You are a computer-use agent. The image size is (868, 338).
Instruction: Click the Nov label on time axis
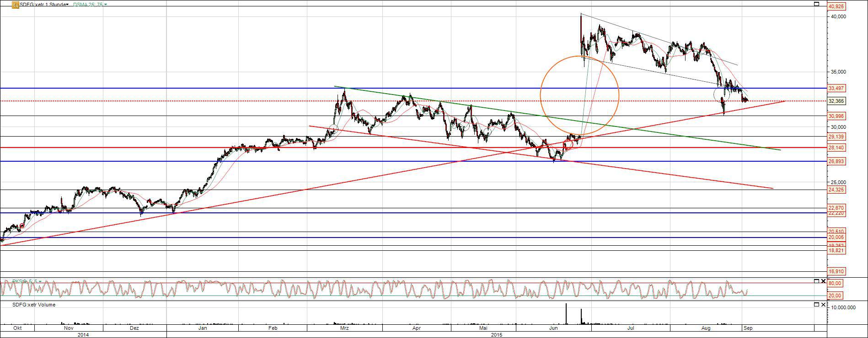pyautogui.click(x=69, y=328)
